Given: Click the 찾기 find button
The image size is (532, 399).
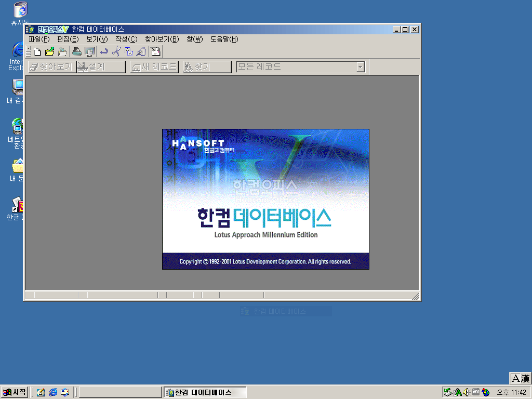Looking at the screenshot, I should click(207, 67).
